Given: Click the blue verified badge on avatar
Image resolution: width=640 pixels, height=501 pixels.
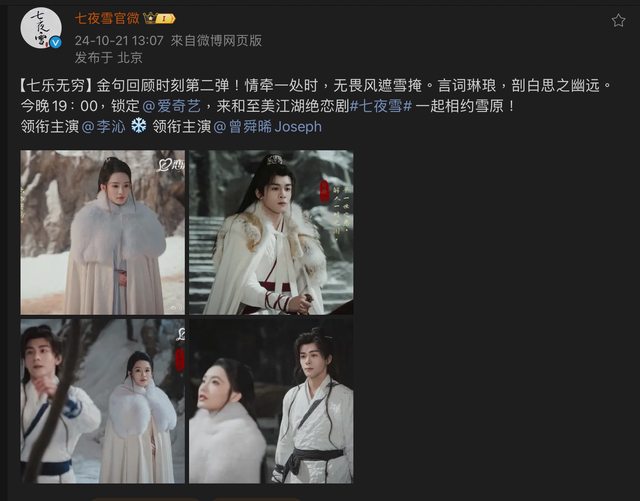Looking at the screenshot, I should (56, 42).
